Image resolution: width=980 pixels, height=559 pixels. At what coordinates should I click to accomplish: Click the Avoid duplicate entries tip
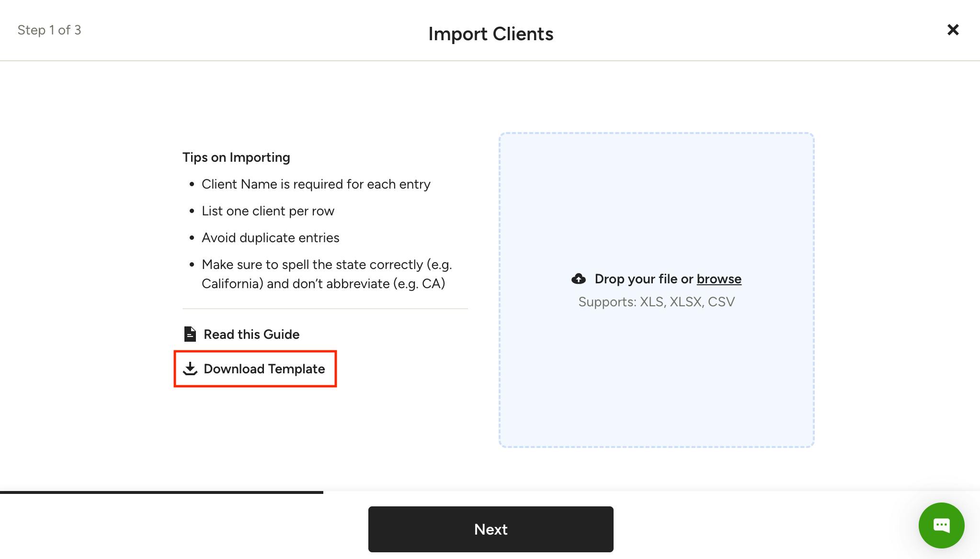270,238
